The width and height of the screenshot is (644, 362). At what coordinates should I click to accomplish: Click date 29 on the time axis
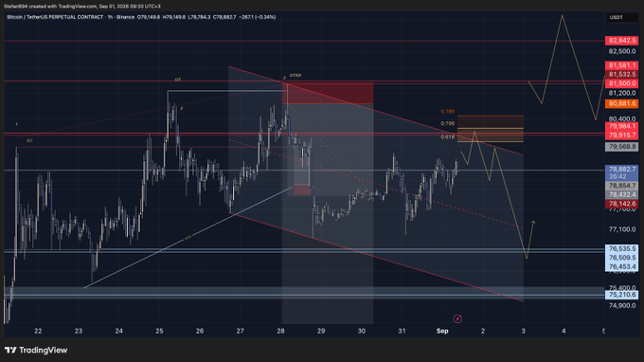click(321, 331)
